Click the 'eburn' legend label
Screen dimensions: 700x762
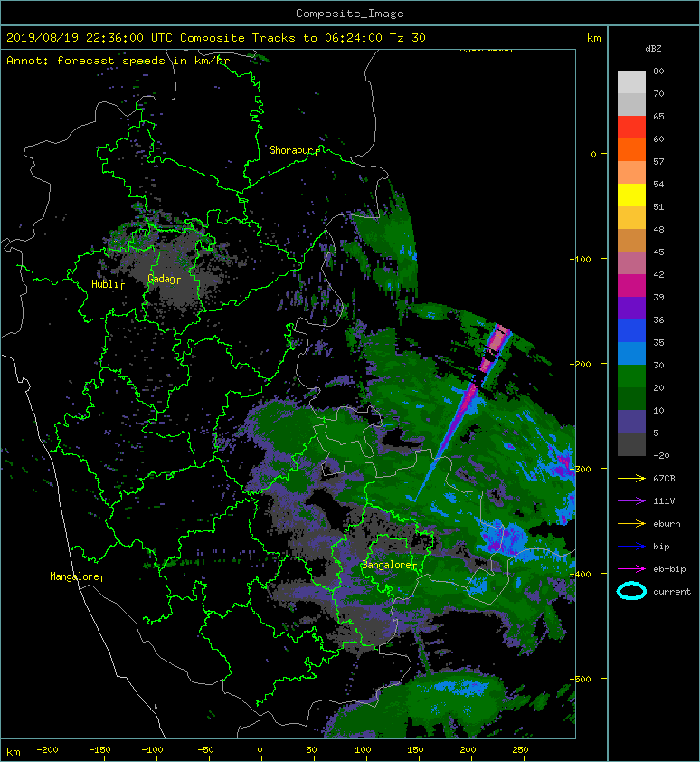(x=667, y=524)
